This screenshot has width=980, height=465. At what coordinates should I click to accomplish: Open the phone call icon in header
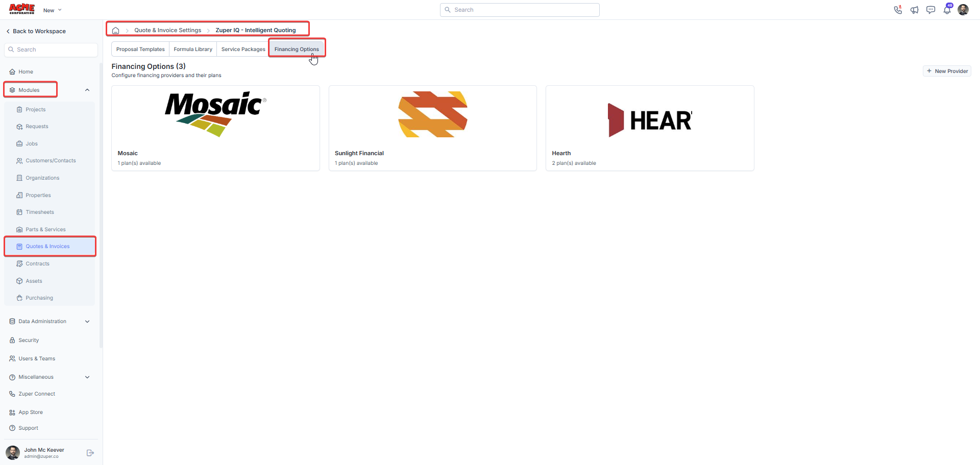pyautogui.click(x=898, y=10)
